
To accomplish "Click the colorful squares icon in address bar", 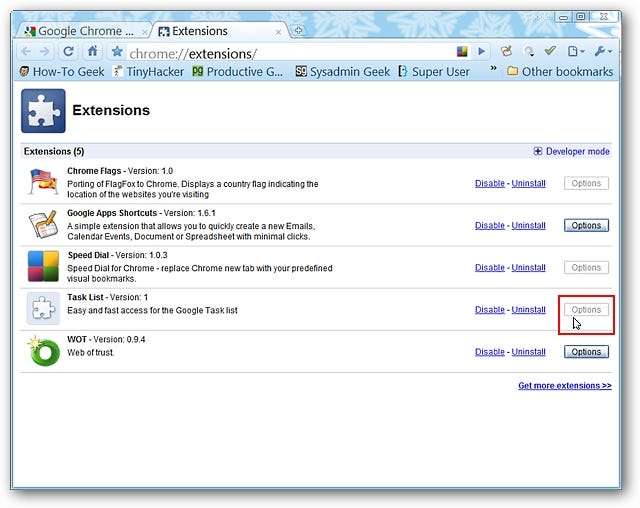I will click(x=462, y=51).
